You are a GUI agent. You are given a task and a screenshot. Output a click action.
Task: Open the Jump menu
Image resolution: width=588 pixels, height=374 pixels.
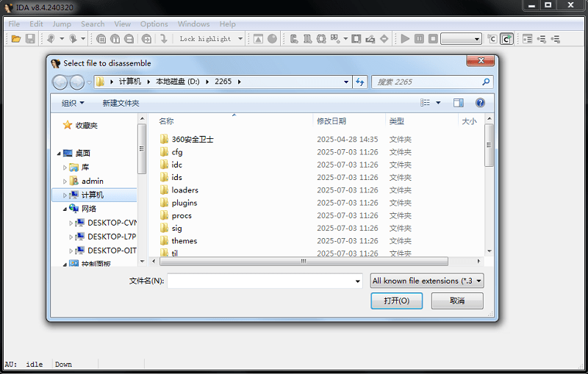[x=62, y=24]
